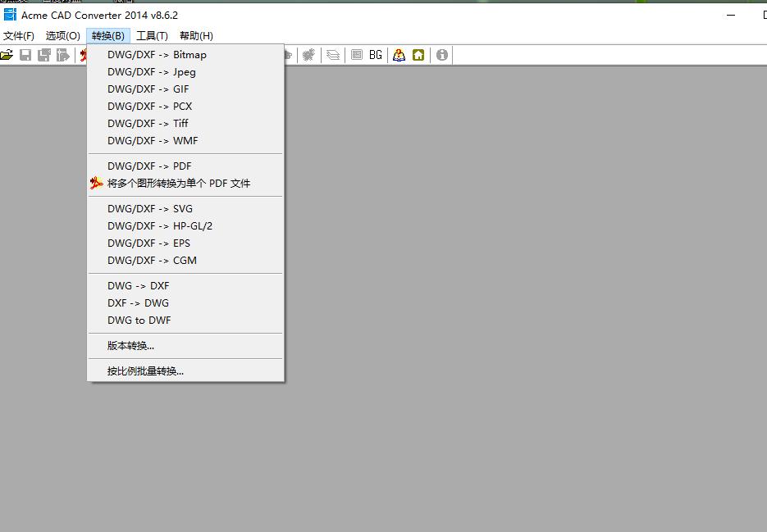Select DXF -> DWG conversion
Image resolution: width=767 pixels, height=532 pixels.
click(x=185, y=302)
